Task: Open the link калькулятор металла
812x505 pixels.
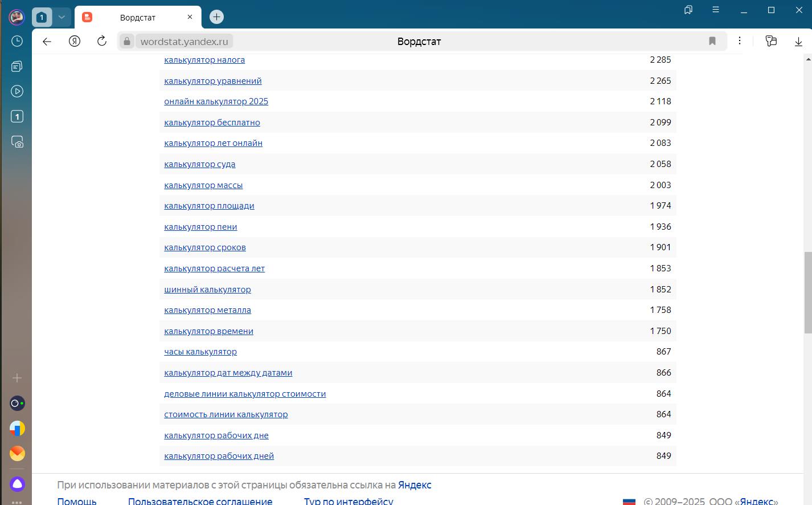Action: [x=207, y=310]
